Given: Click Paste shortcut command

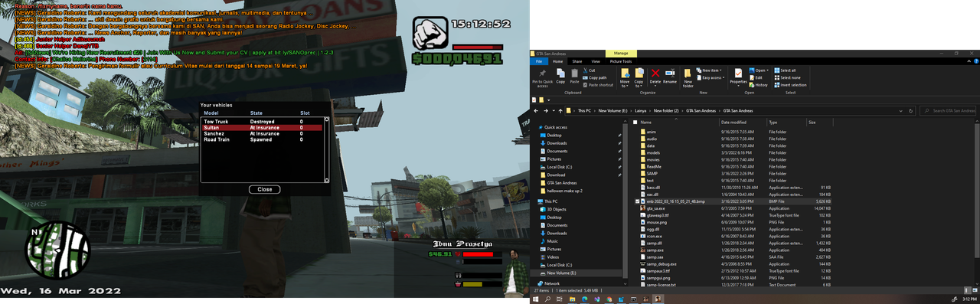Looking at the screenshot, I should (x=597, y=85).
